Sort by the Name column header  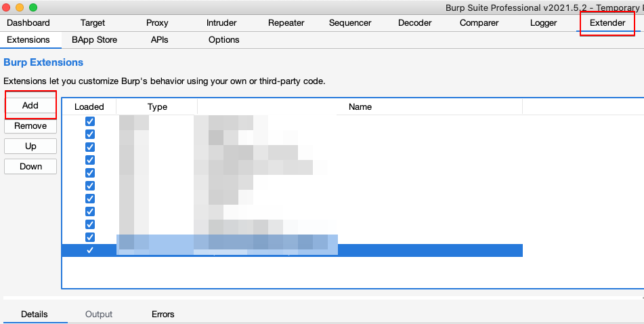(x=360, y=107)
